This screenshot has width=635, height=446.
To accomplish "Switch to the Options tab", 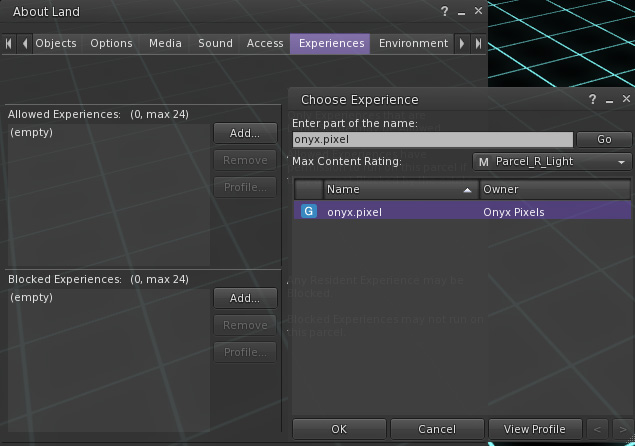I will (111, 43).
